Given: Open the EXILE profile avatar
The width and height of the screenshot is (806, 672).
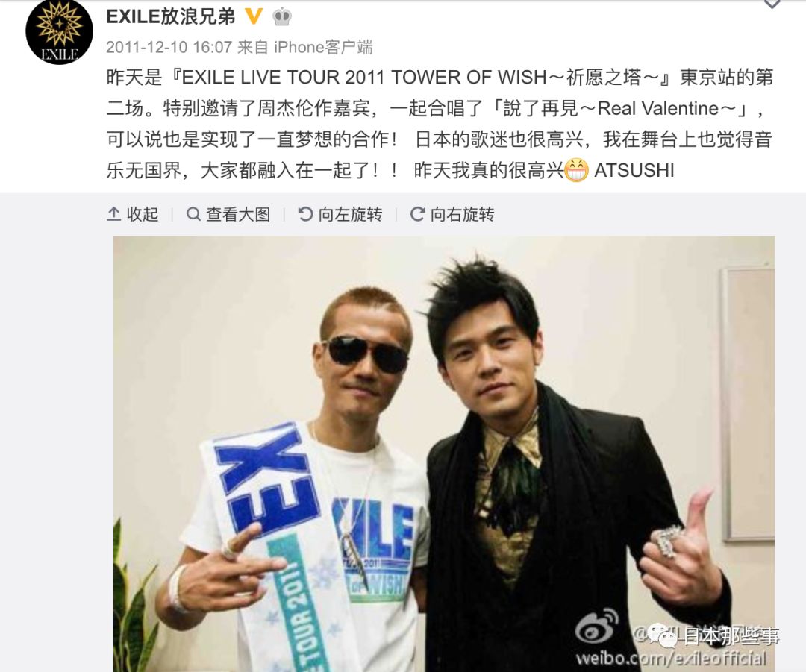Looking at the screenshot, I should pyautogui.click(x=59, y=32).
